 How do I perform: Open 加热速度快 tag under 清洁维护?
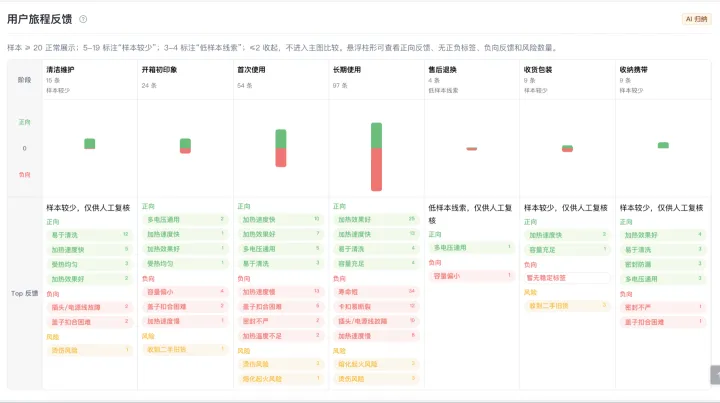click(90, 250)
